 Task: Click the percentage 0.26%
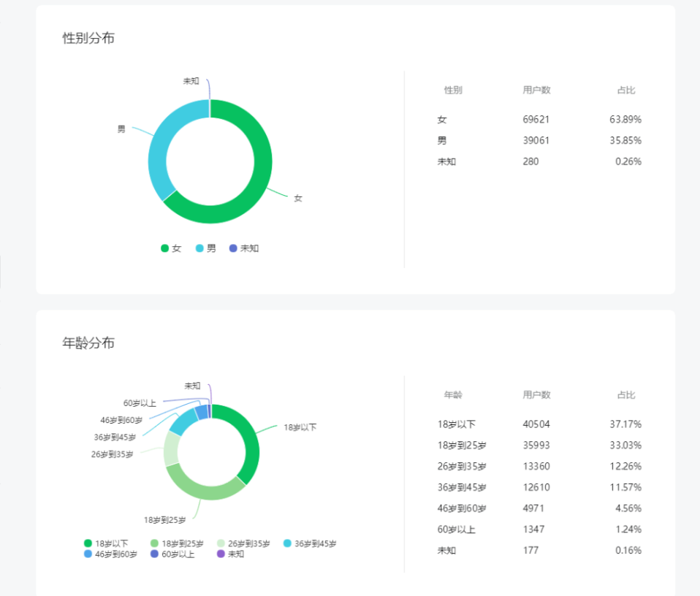628,161
